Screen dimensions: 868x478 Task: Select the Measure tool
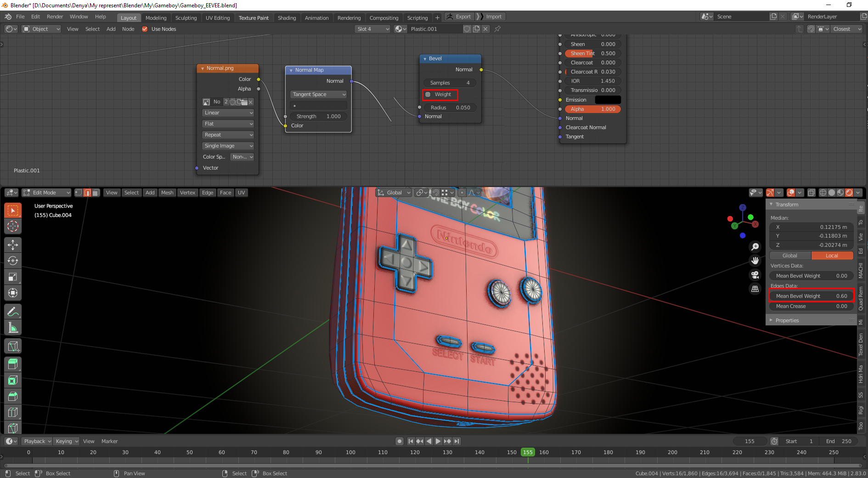(13, 328)
